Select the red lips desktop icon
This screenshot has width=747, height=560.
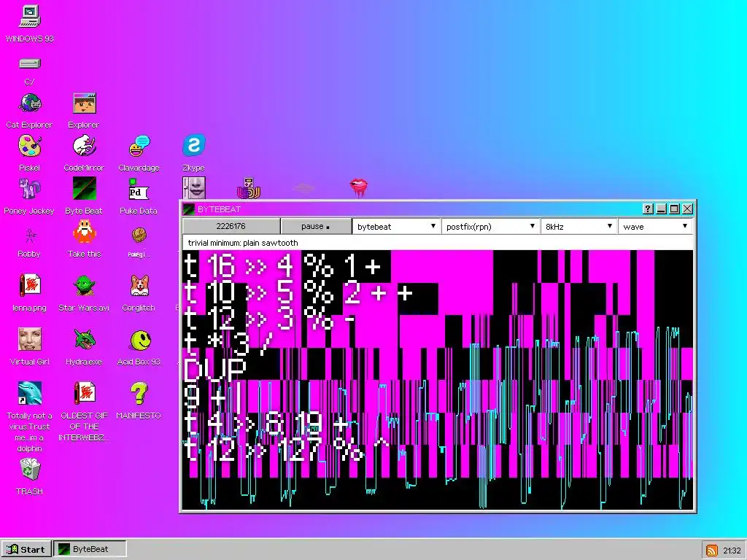click(x=359, y=187)
